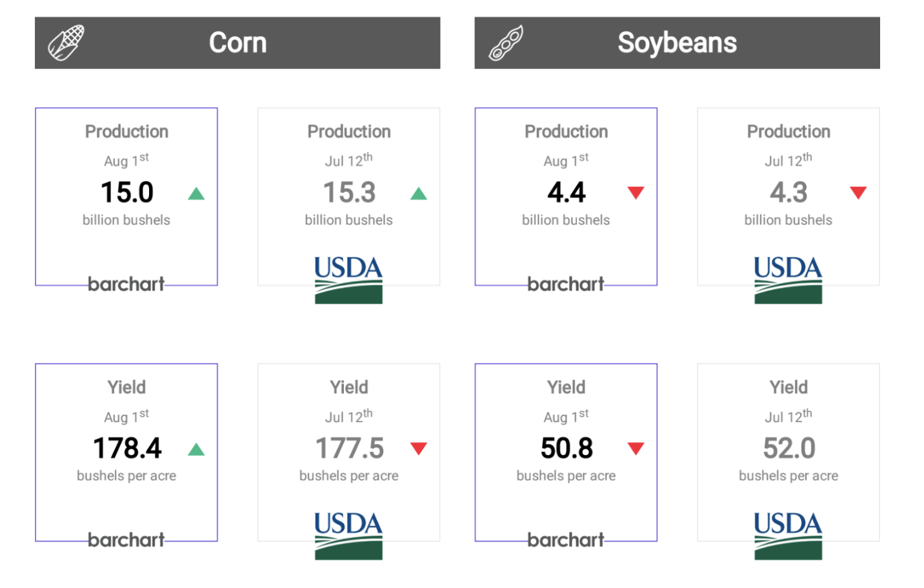This screenshot has height=588, width=924.
Task: Select the Soybeans header banner
Action: click(x=677, y=43)
